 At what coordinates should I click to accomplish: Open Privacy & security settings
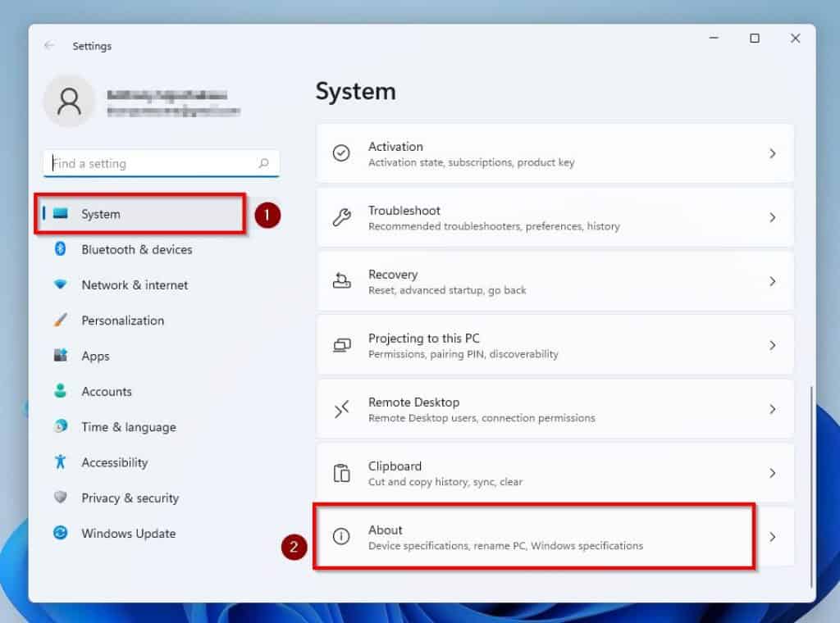click(x=130, y=498)
